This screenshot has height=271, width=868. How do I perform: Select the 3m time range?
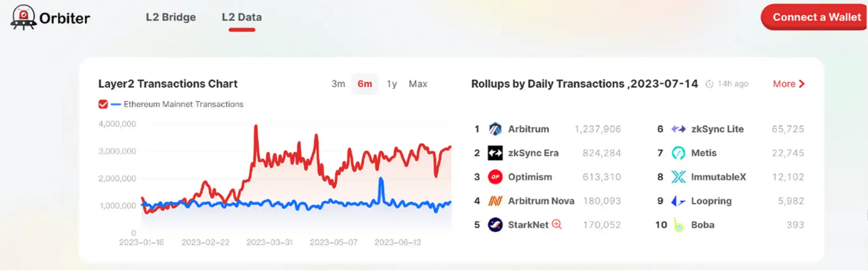click(x=338, y=84)
